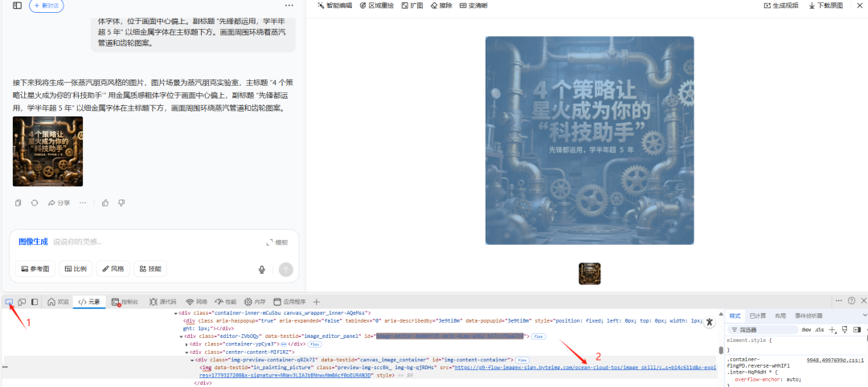Viewport: 868px width, 387px height.
Task: Close the DevTools panel
Action: [x=863, y=300]
